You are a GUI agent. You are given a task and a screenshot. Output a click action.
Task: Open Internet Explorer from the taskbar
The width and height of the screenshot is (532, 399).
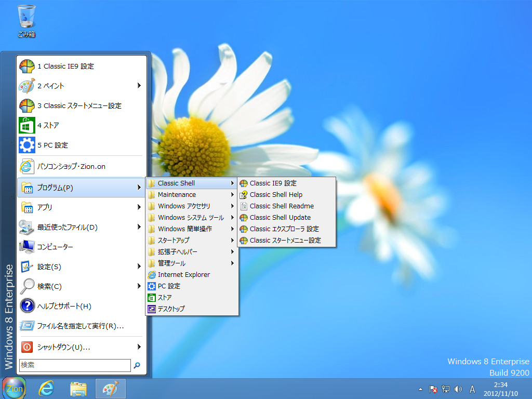pyautogui.click(x=47, y=389)
